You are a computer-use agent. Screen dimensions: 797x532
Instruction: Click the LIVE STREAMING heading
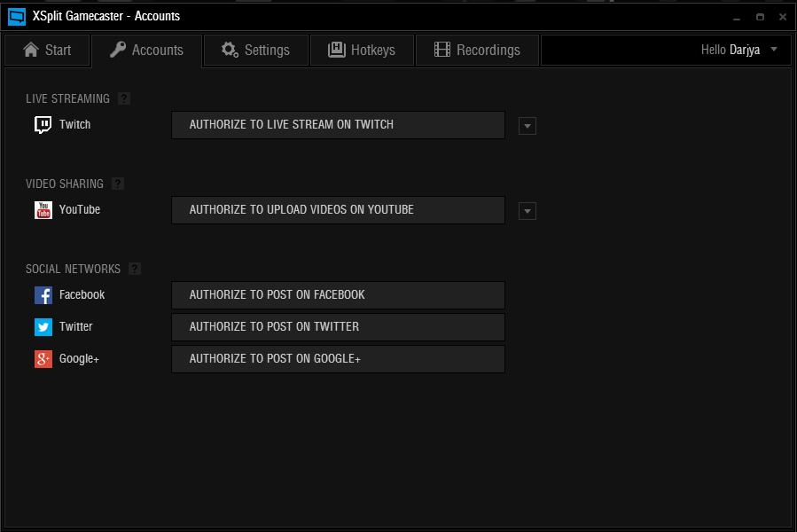67,98
